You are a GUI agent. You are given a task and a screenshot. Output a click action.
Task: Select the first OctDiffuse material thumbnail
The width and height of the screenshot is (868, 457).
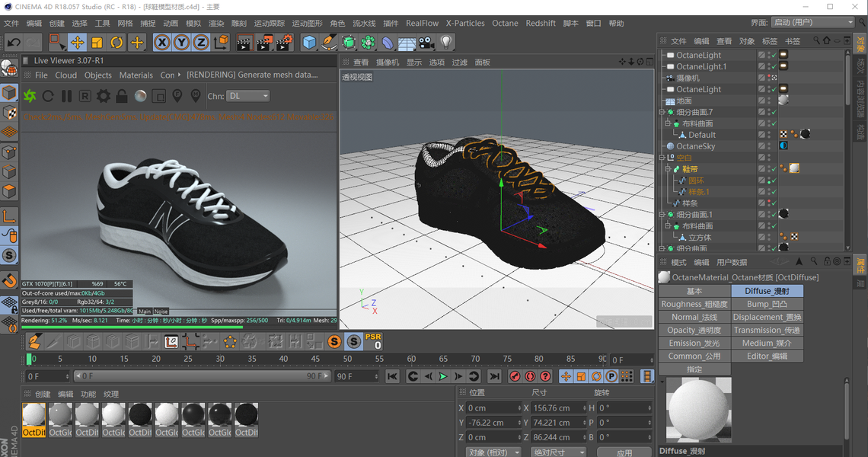coord(34,415)
